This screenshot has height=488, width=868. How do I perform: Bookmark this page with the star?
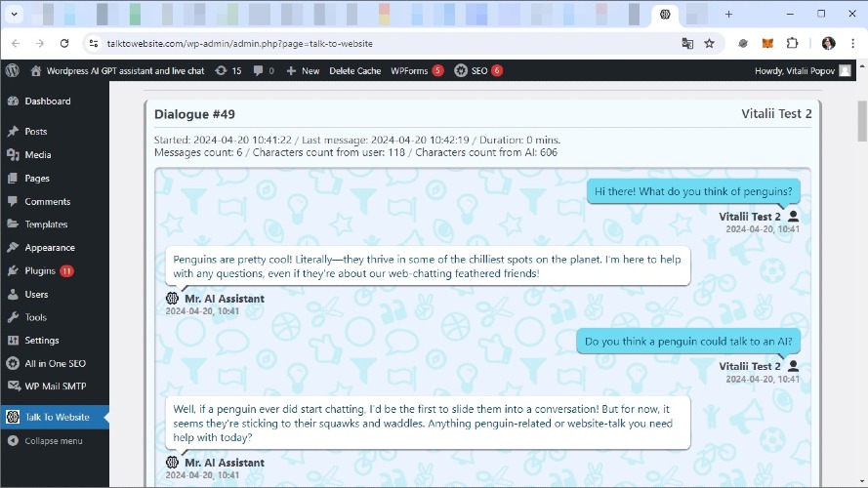point(709,43)
